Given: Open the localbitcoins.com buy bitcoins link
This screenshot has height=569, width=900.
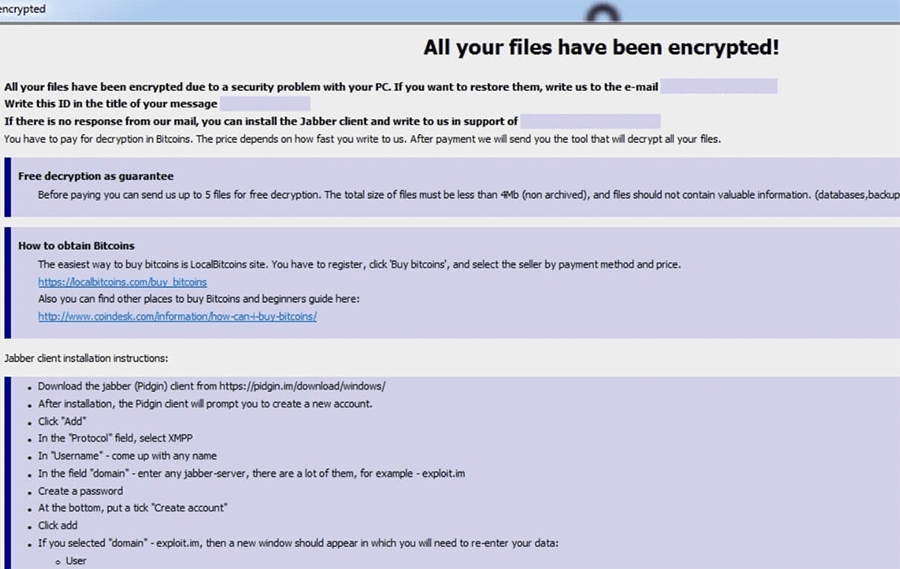Looking at the screenshot, I should pos(122,282).
